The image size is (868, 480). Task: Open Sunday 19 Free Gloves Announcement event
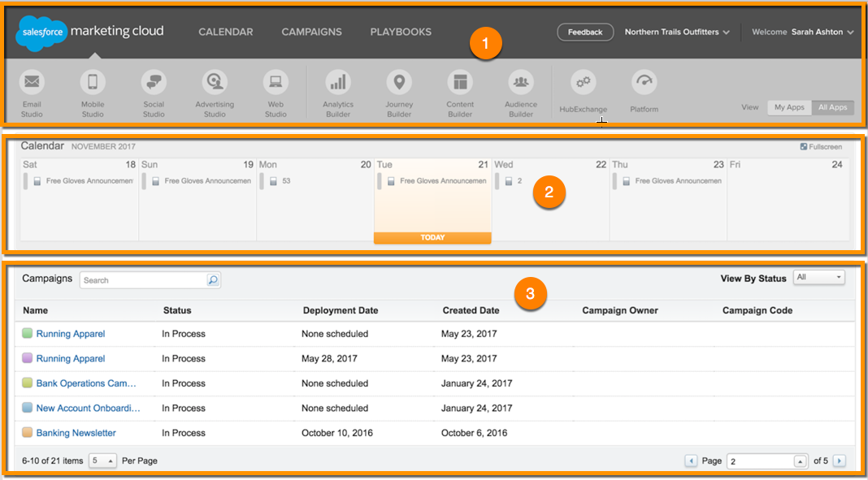point(207,181)
